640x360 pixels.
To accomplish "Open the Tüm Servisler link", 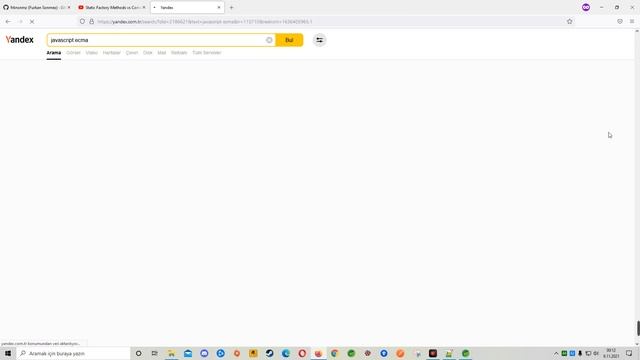I will (207, 53).
